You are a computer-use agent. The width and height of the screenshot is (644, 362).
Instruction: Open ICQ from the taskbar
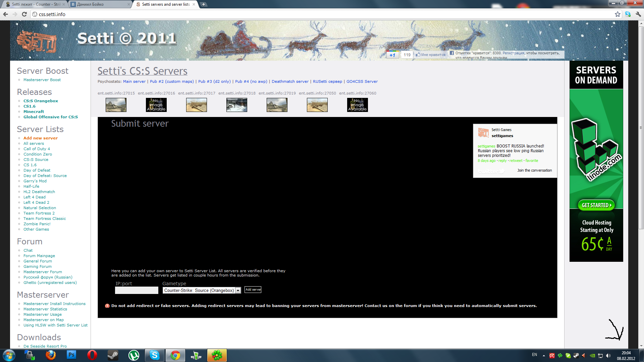217,355
